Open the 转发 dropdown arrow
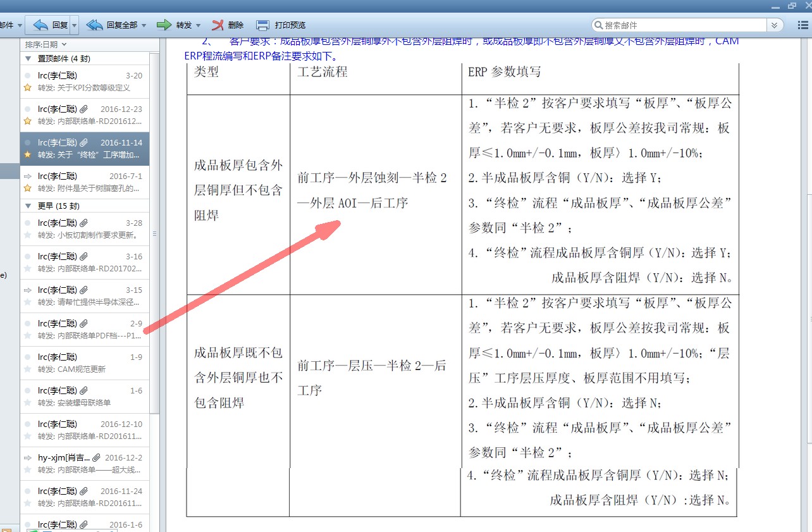This screenshot has height=532, width=812. click(199, 26)
